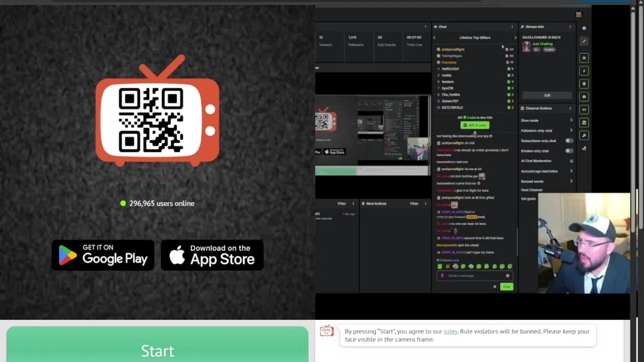Click the Send a message input field
This screenshot has width=644, height=362.
[x=474, y=276]
